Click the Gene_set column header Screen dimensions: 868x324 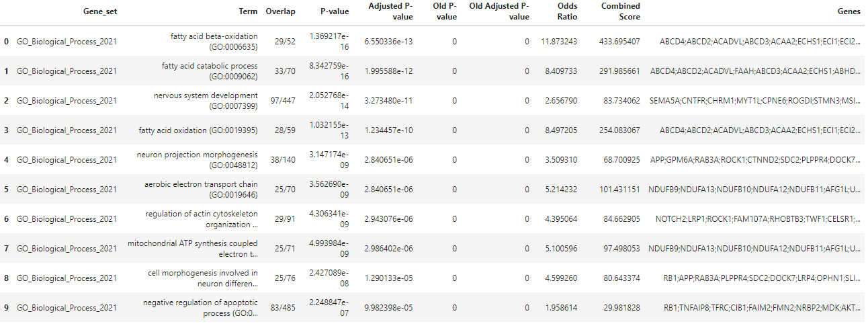100,12
